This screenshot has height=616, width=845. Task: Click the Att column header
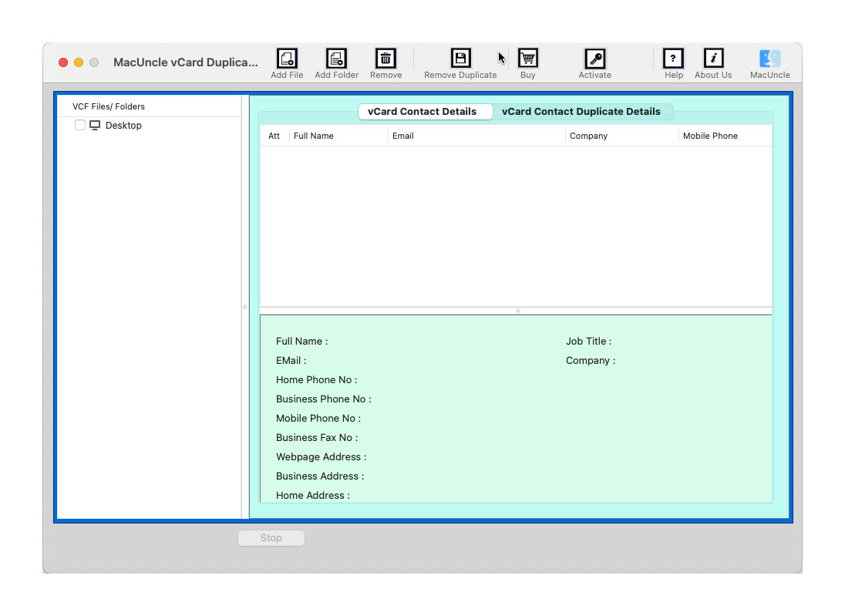tap(274, 136)
